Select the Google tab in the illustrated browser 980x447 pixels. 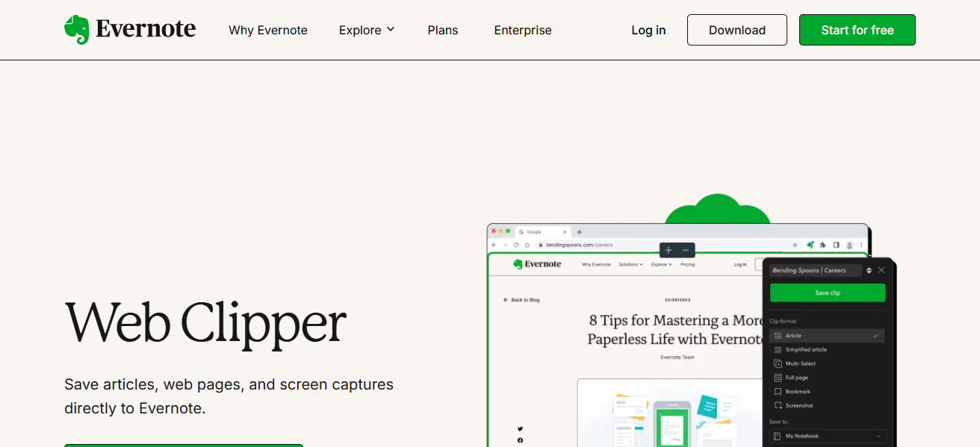pos(543,232)
